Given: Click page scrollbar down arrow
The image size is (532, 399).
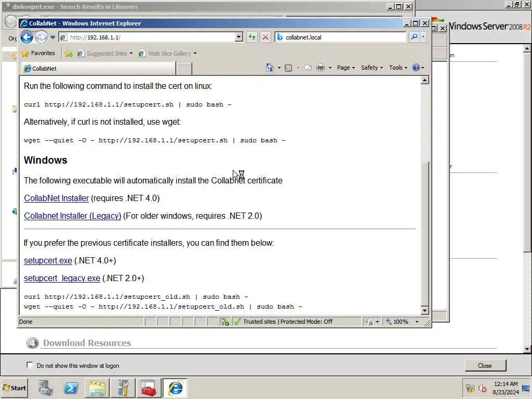Looking at the screenshot, I should [424, 311].
